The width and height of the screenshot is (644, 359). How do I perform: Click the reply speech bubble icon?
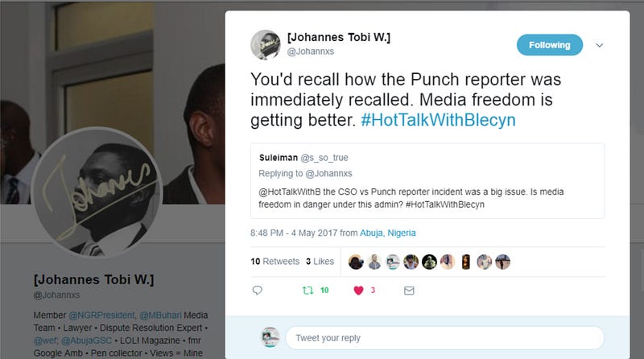[257, 291]
